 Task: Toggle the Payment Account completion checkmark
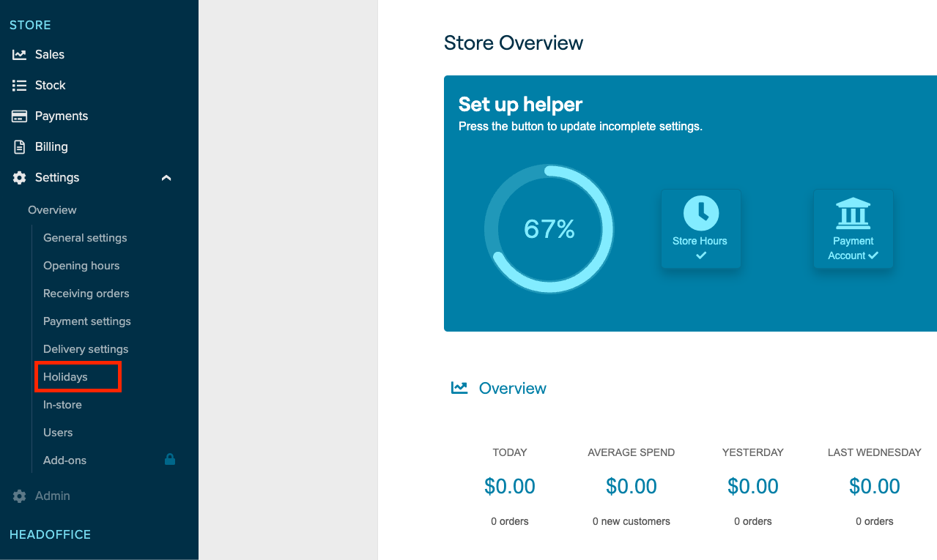click(872, 255)
